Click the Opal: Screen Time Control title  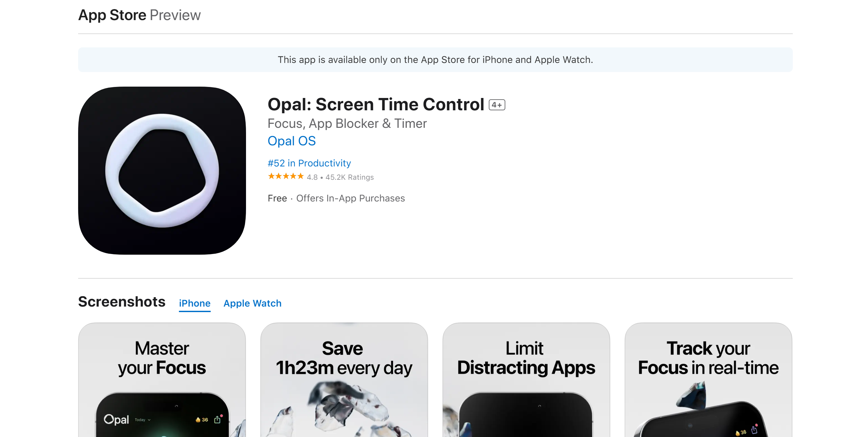tap(376, 104)
